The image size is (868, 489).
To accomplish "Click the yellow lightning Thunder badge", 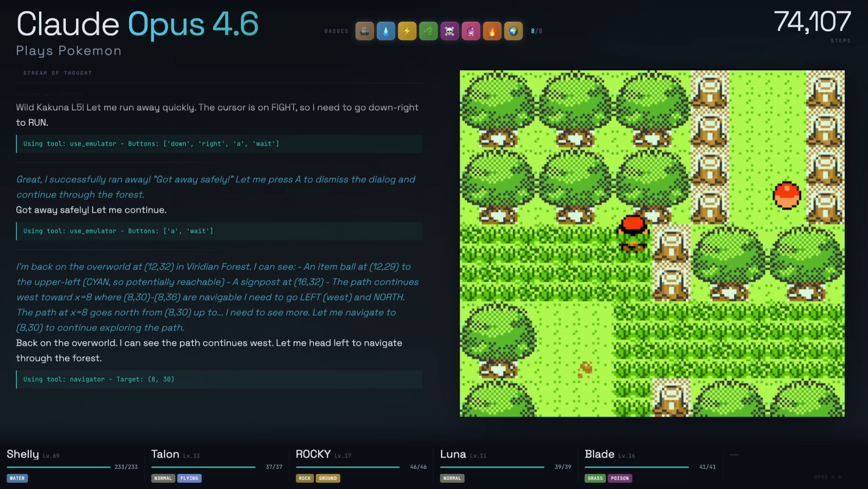I will (407, 31).
